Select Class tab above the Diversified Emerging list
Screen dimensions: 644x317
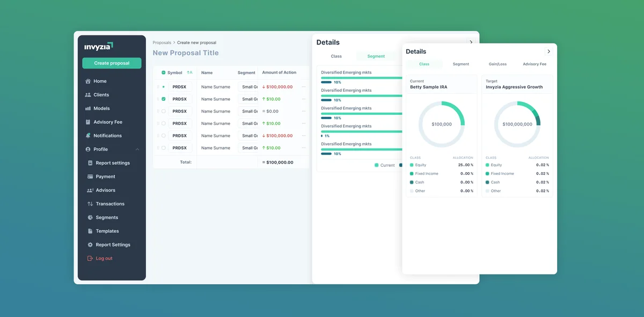(x=336, y=56)
